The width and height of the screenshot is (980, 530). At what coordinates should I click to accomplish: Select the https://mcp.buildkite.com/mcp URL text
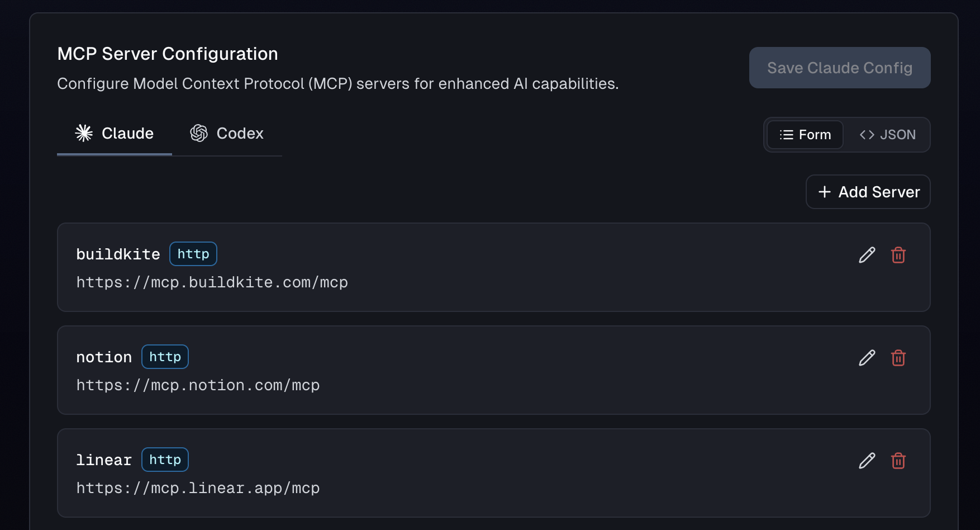212,282
